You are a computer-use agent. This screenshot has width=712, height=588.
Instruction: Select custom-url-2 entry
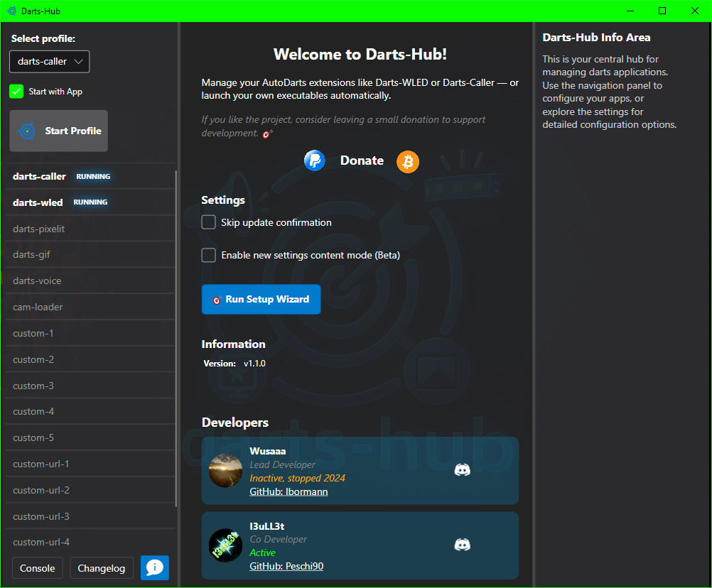(x=90, y=491)
